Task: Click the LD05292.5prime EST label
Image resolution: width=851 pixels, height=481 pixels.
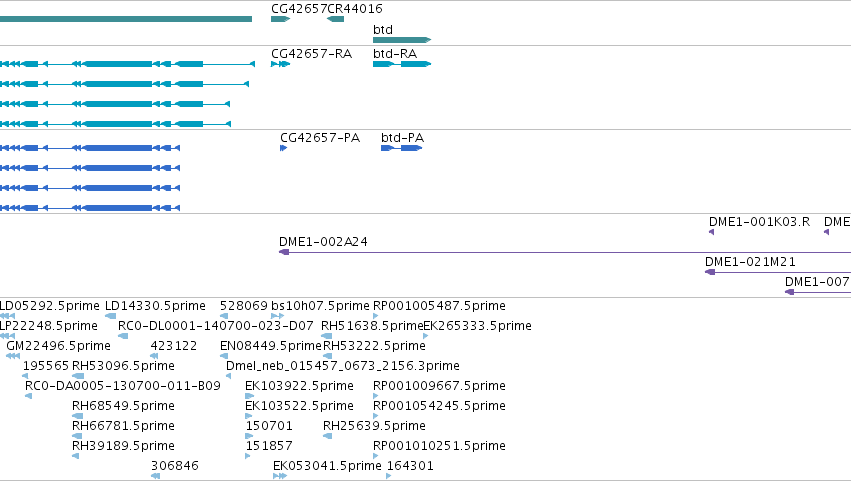Action: click(49, 306)
